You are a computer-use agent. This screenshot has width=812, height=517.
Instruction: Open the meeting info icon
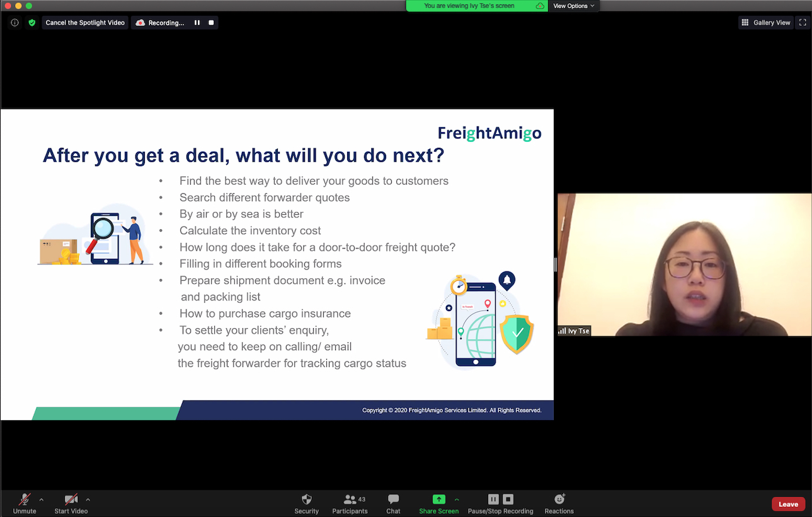click(x=14, y=23)
